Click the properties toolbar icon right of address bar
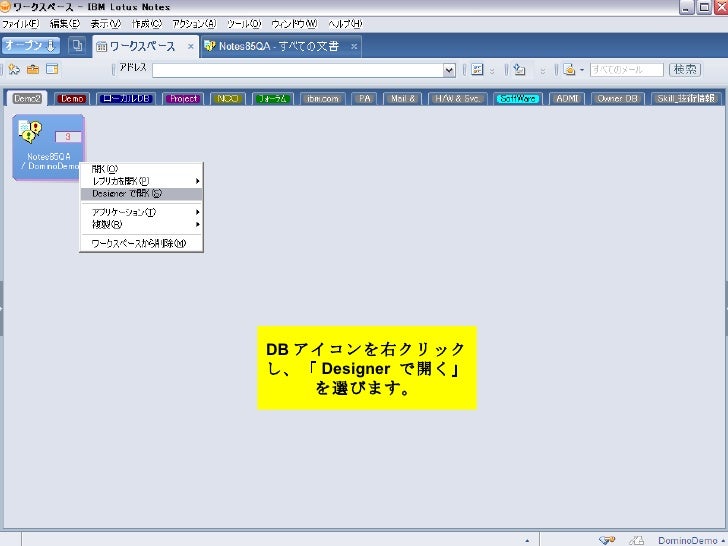728x546 pixels. point(477,70)
